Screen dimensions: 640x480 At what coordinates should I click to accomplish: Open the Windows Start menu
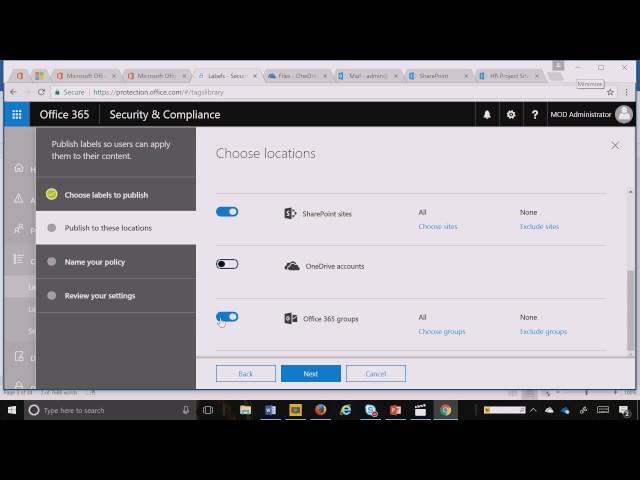coord(12,410)
